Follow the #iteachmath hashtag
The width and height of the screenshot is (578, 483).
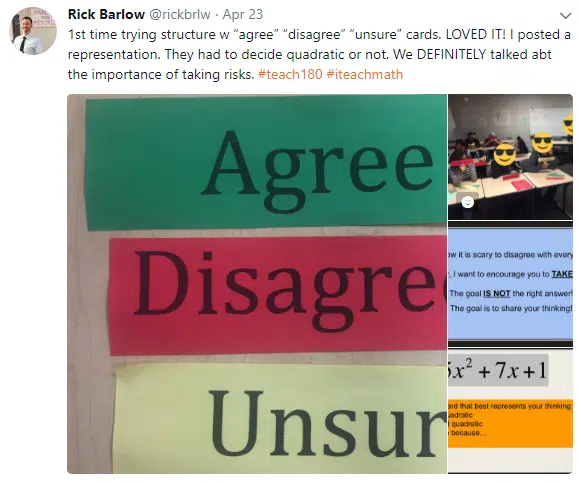coord(365,74)
